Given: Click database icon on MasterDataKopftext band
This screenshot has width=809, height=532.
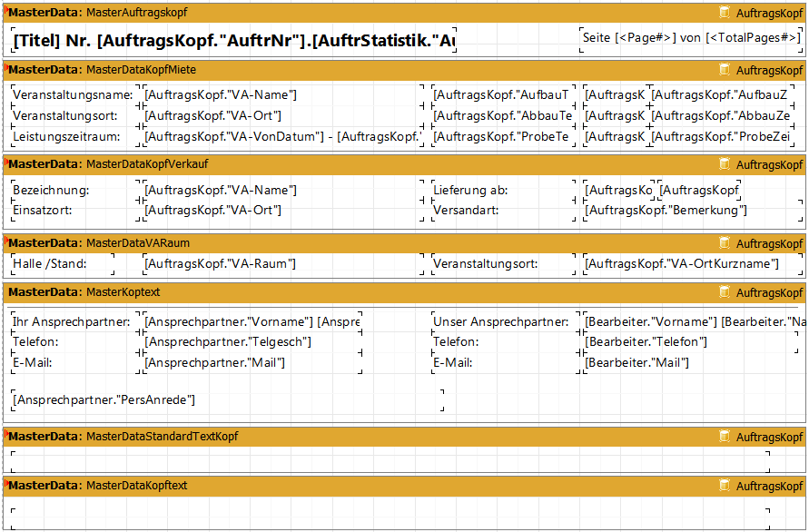Looking at the screenshot, I should [x=725, y=486].
